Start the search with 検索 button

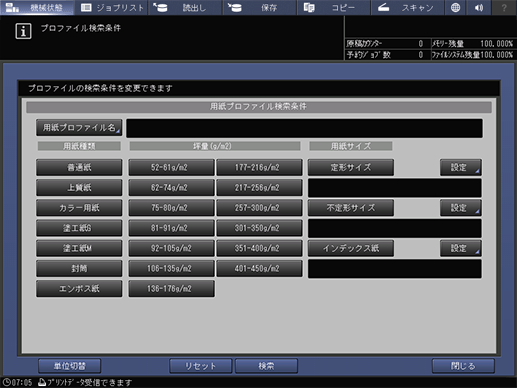click(266, 366)
